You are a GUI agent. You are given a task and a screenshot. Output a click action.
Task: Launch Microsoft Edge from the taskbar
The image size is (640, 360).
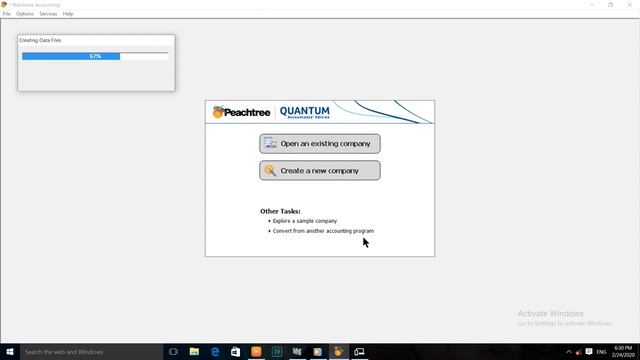215,352
